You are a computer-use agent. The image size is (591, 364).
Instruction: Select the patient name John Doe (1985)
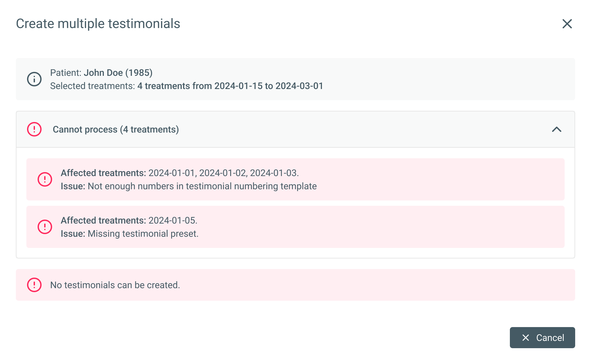pyautogui.click(x=118, y=73)
